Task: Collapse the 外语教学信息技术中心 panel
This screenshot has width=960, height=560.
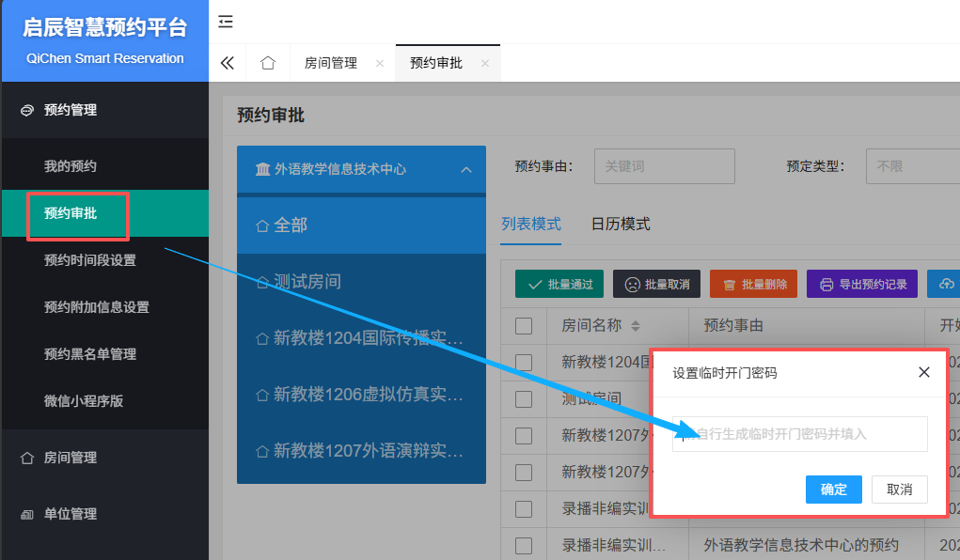Action: [x=465, y=170]
